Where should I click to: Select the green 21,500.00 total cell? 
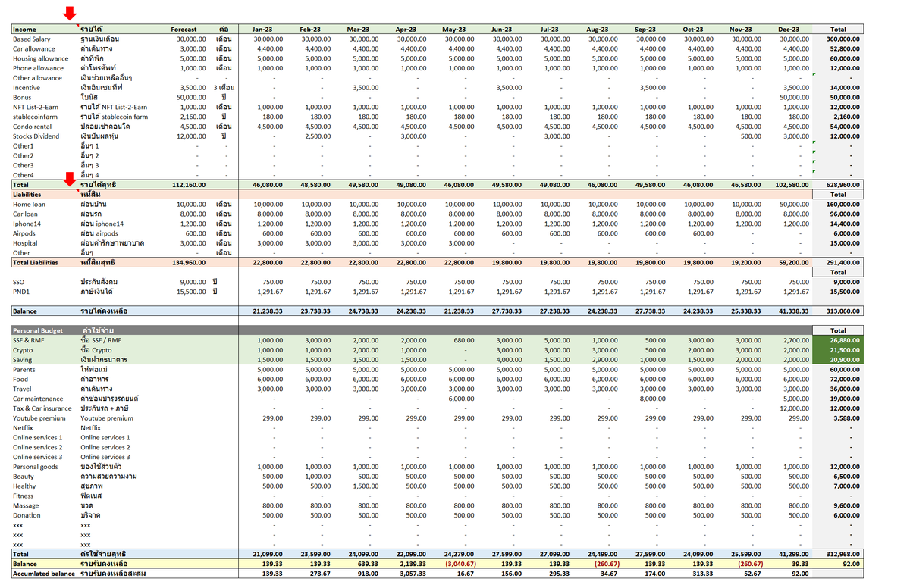[838, 350]
